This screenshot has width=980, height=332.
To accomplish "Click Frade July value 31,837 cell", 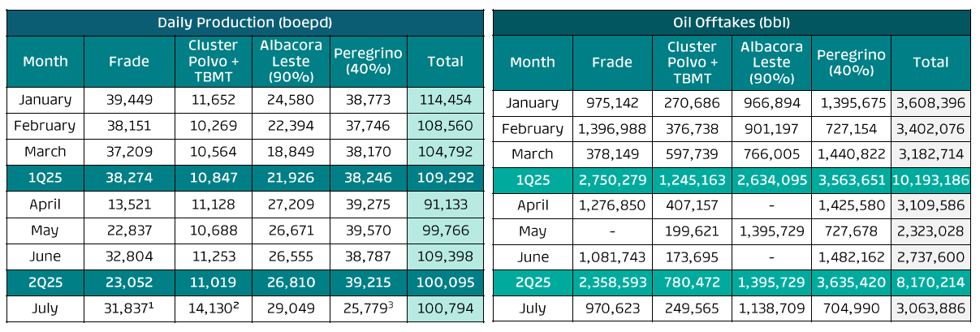I will pyautogui.click(x=130, y=308).
